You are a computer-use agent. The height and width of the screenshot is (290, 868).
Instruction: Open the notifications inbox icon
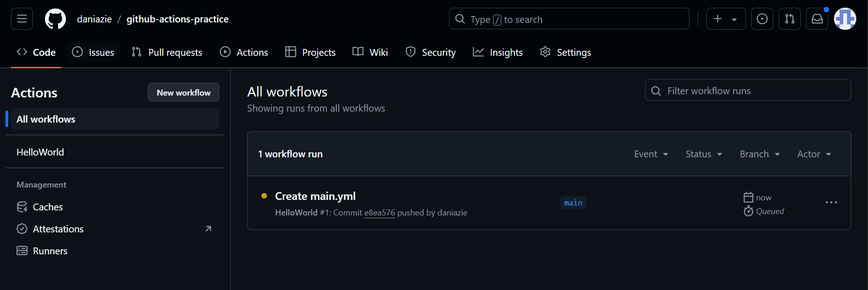point(817,19)
